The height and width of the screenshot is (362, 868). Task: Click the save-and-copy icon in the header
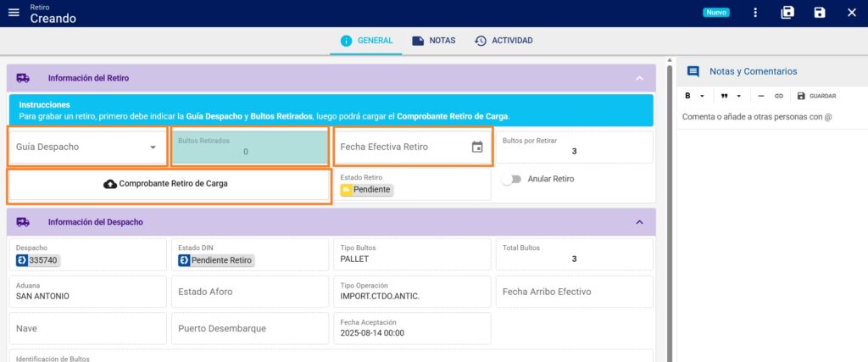(x=787, y=13)
